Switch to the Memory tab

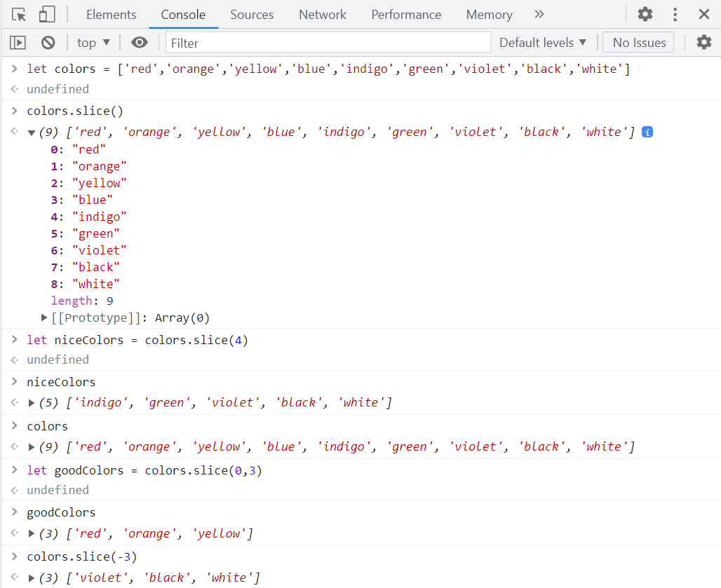(490, 15)
